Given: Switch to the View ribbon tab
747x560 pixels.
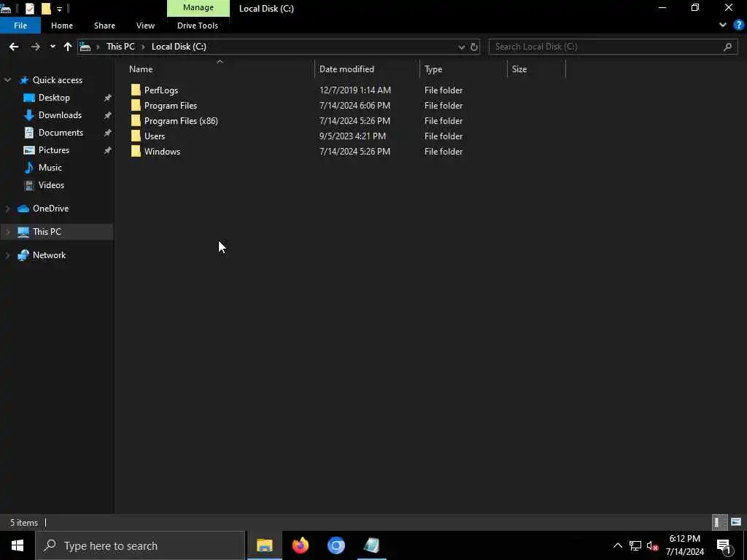Looking at the screenshot, I should point(145,26).
